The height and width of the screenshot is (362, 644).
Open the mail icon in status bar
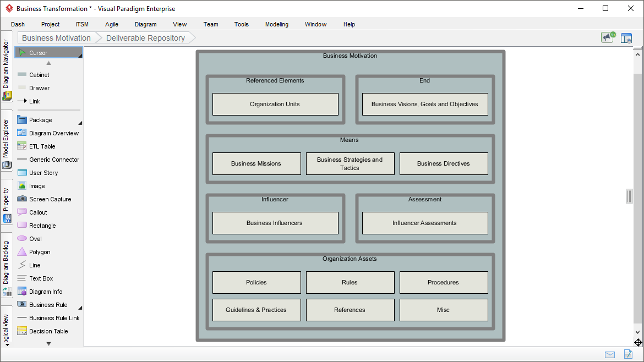610,355
